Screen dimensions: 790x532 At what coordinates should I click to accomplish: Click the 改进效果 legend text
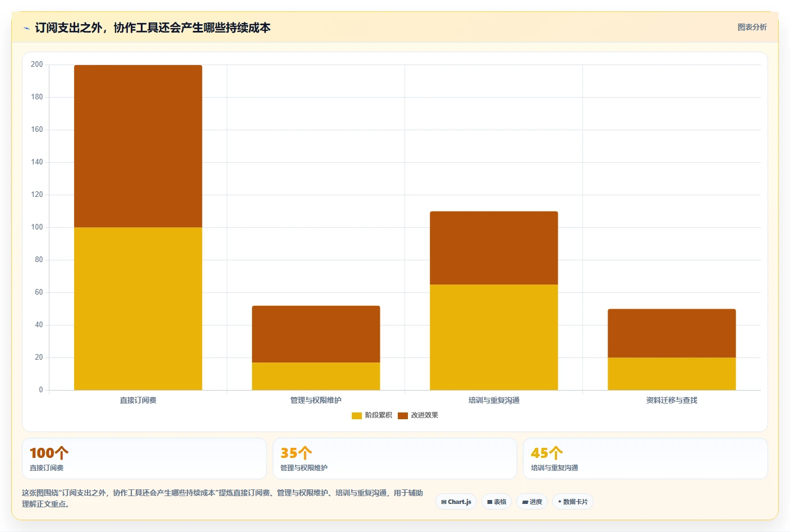[425, 415]
